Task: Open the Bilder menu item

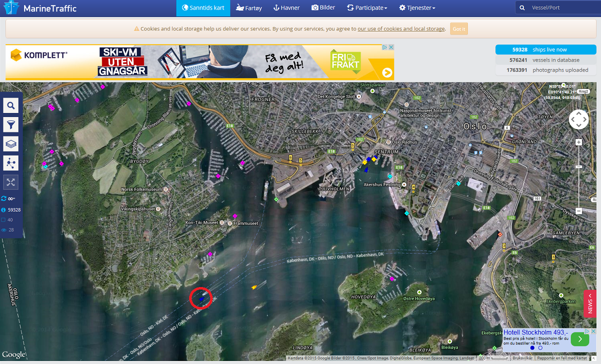Action: click(x=323, y=8)
